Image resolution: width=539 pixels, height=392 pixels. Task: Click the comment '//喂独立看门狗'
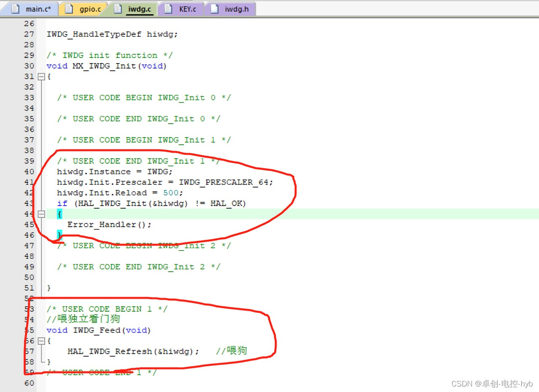tap(83, 320)
